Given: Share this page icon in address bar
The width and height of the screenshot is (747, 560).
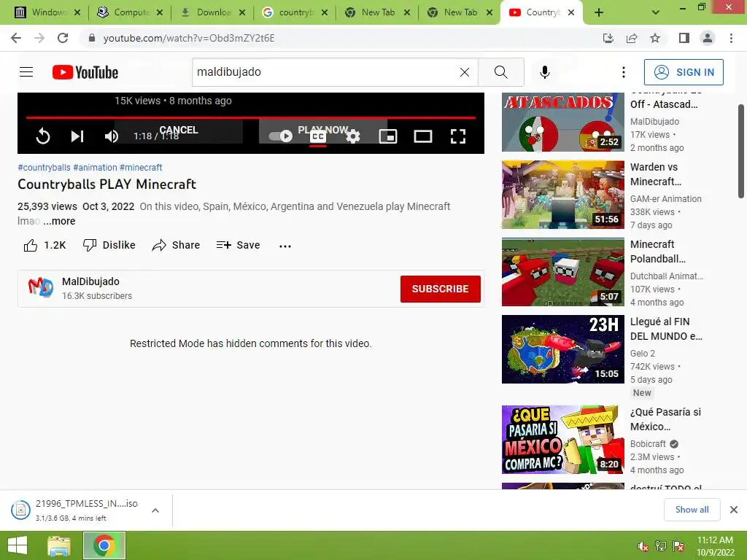Looking at the screenshot, I should [x=632, y=38].
